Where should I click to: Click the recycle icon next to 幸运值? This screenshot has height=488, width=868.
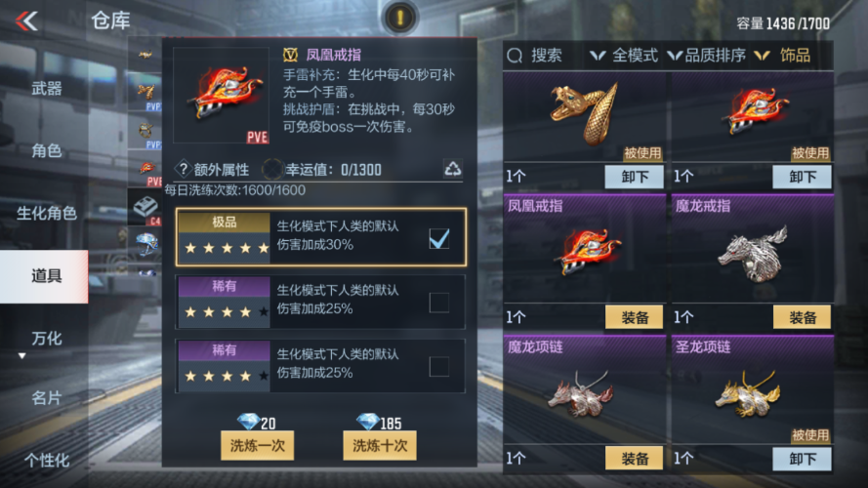tap(453, 168)
